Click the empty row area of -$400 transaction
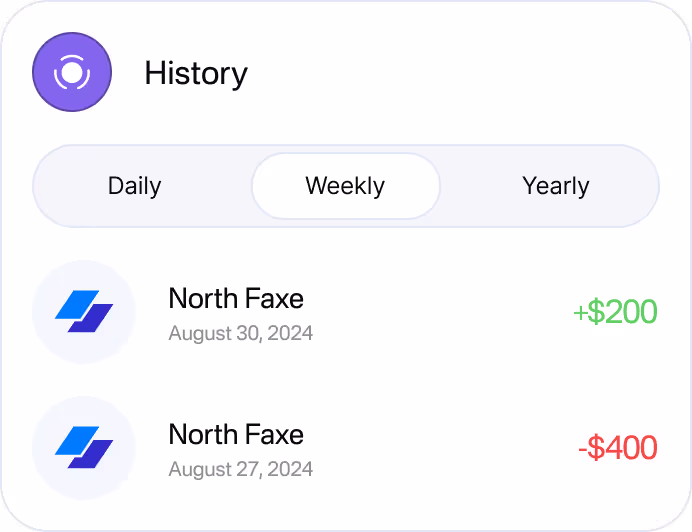The width and height of the screenshot is (692, 532). coord(441,448)
